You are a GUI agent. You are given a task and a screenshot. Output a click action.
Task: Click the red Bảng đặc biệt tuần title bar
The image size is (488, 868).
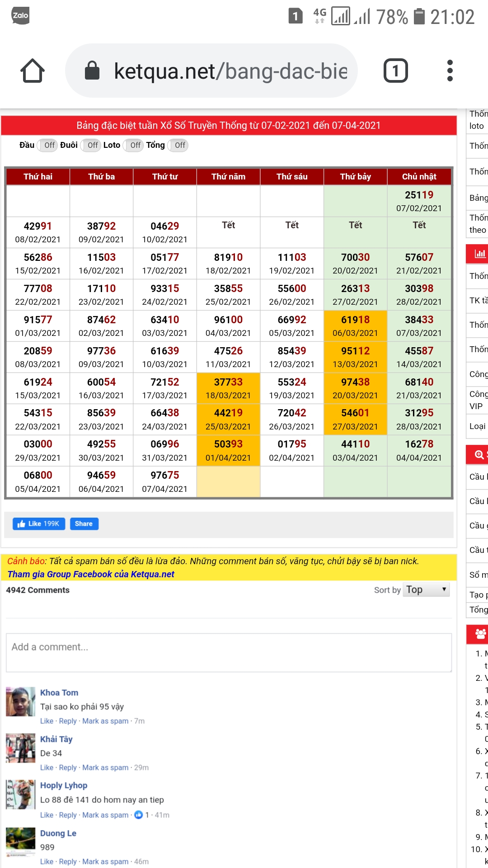pyautogui.click(x=229, y=125)
